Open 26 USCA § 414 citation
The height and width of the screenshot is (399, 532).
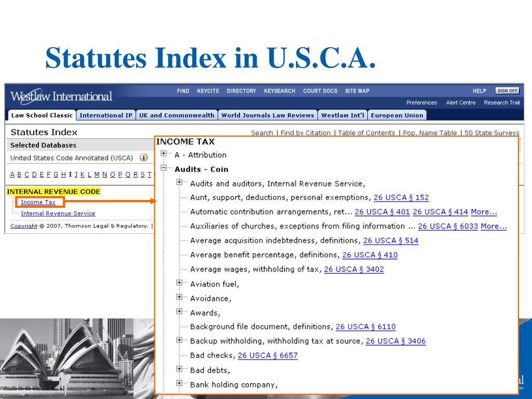click(x=441, y=212)
